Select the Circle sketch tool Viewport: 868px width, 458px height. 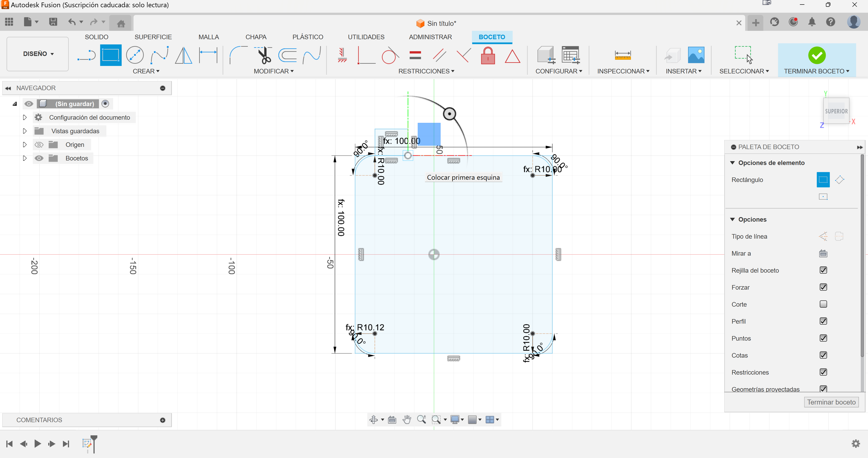[x=135, y=55]
